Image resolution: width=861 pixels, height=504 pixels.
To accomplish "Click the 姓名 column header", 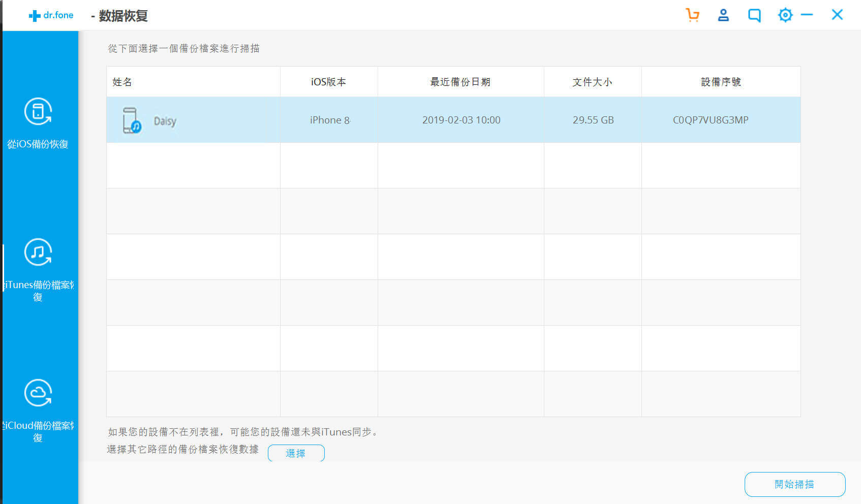I will pos(122,82).
